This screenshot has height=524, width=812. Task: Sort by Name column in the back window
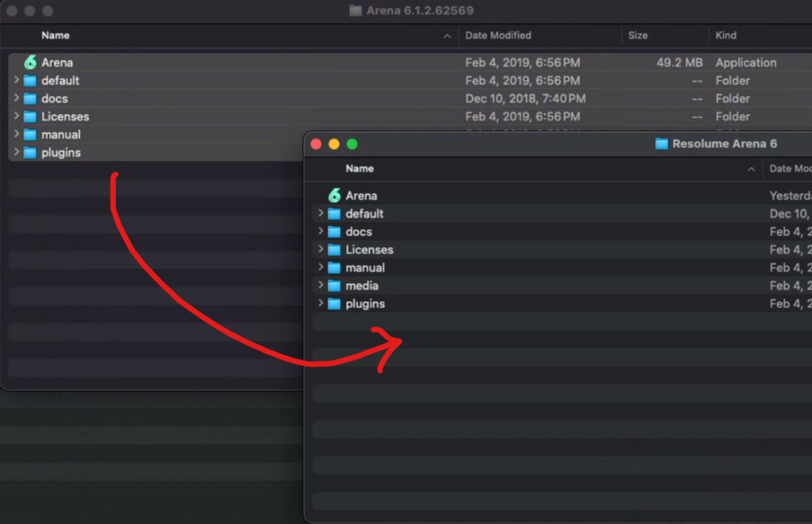(56, 36)
